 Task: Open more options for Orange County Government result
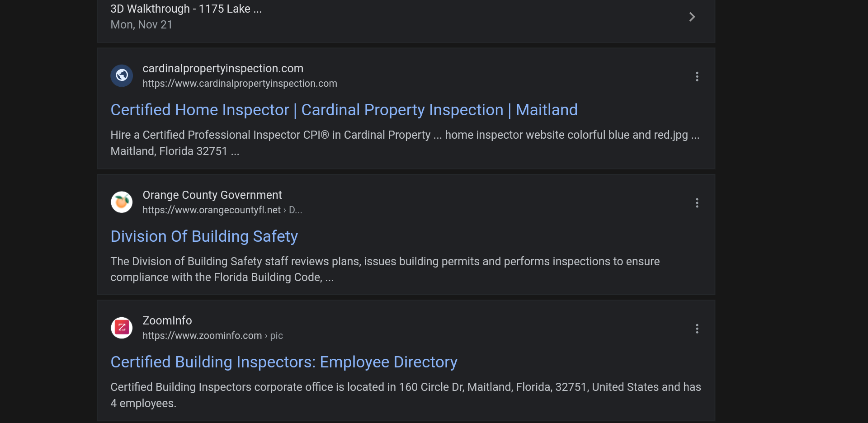tap(697, 203)
